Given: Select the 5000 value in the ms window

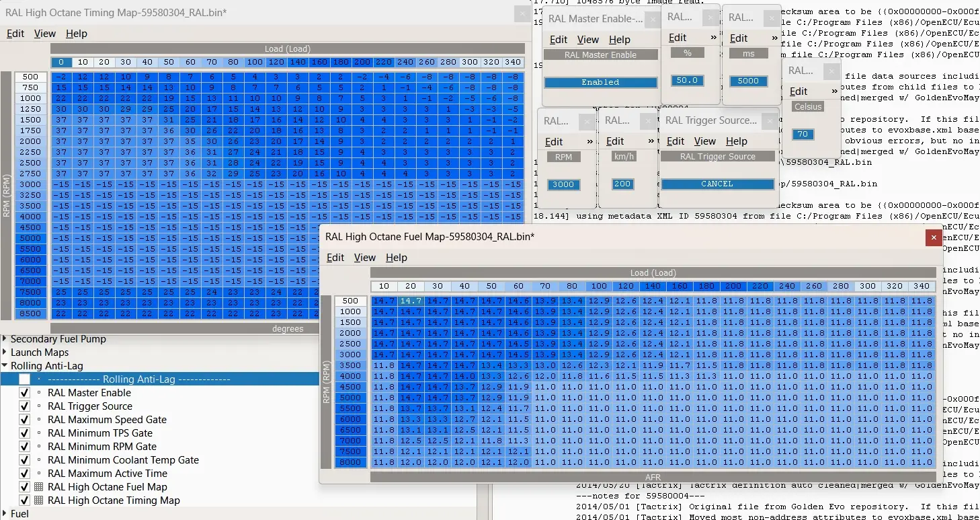Looking at the screenshot, I should 748,81.
